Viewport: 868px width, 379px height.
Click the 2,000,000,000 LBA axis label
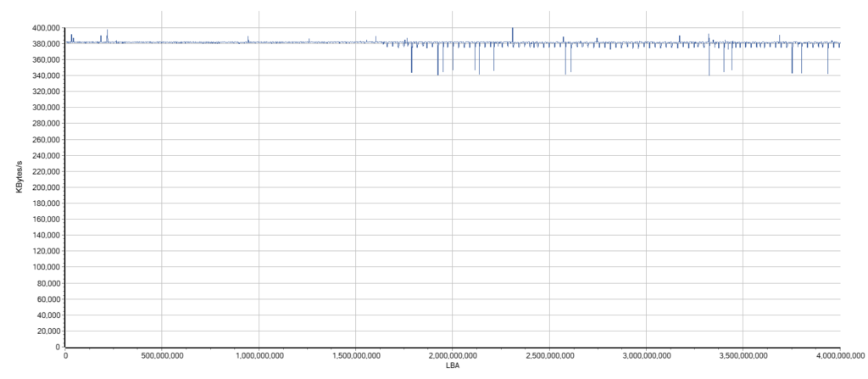click(453, 355)
